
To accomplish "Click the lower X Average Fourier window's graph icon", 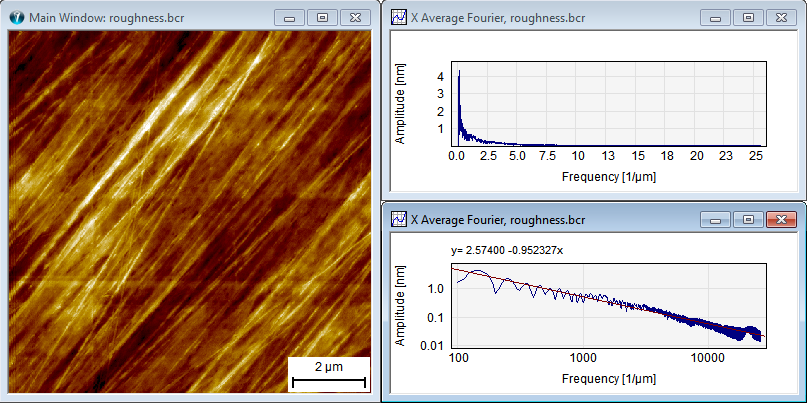I will point(399,220).
